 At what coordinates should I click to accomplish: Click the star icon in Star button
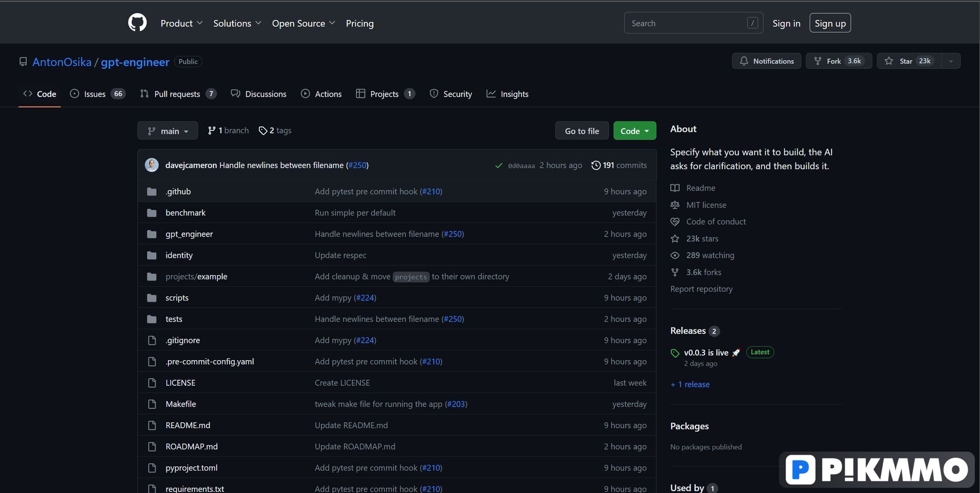tap(889, 61)
